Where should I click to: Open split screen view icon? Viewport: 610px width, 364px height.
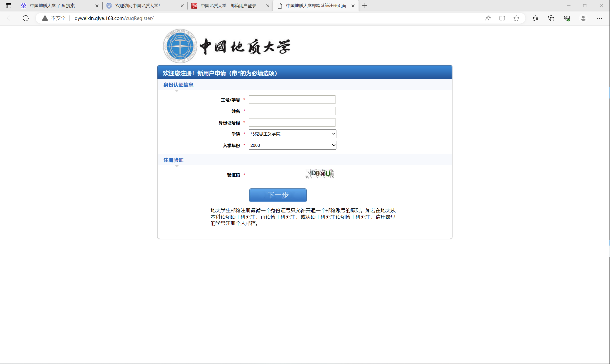(x=502, y=18)
